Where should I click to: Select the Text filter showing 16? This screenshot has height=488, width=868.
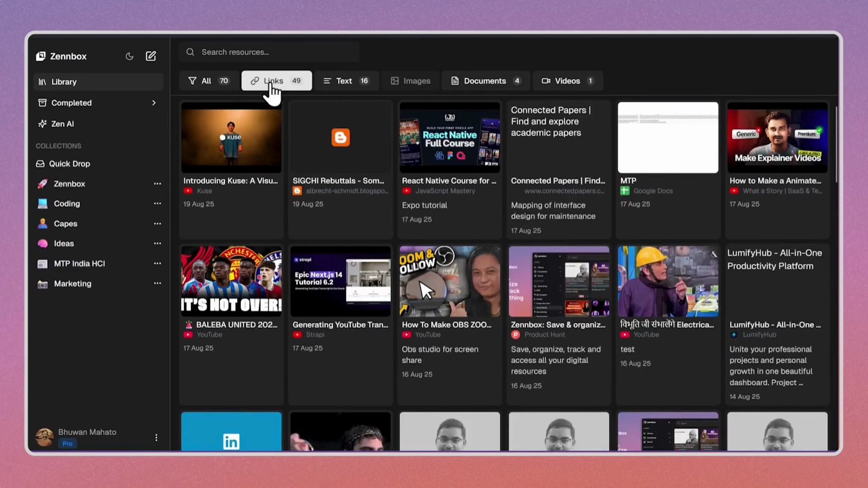(x=346, y=81)
